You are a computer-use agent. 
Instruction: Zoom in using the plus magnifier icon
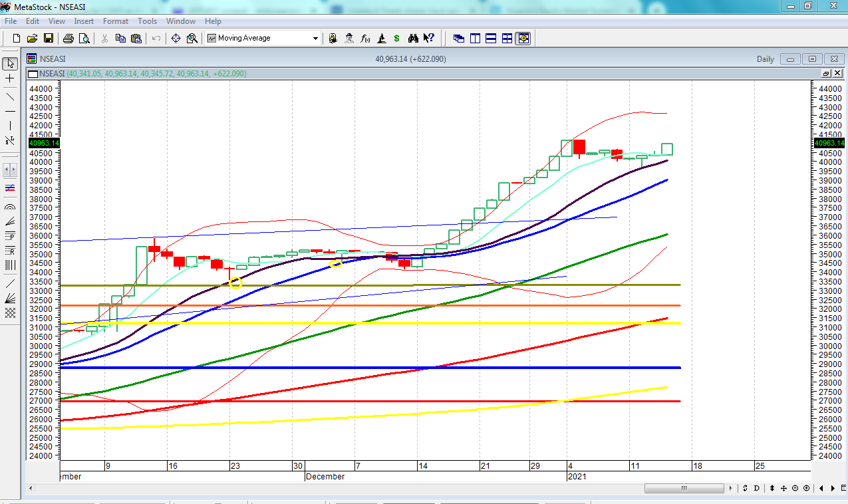click(x=807, y=488)
